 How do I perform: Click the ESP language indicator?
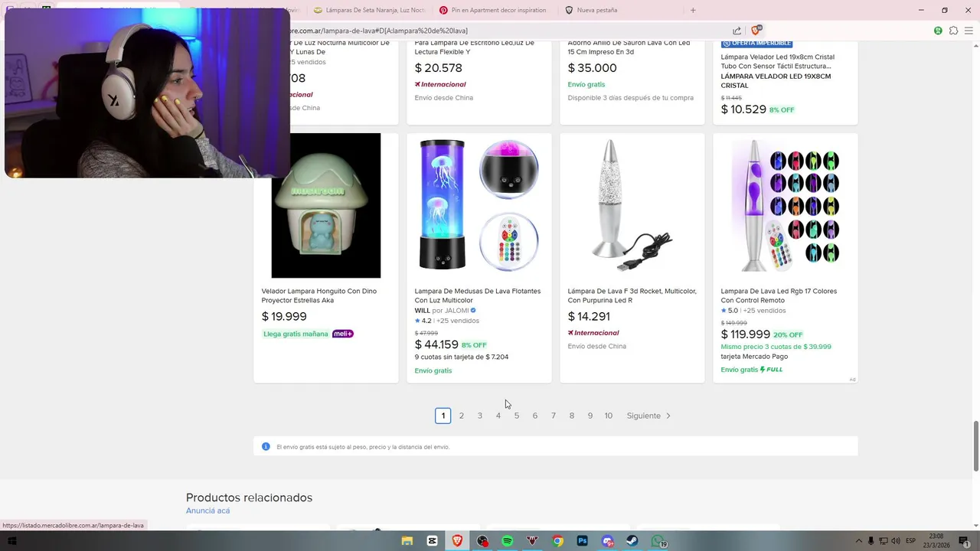coord(911,541)
